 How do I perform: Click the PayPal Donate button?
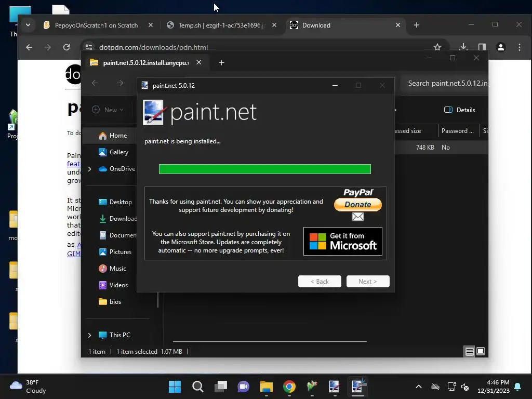pyautogui.click(x=358, y=204)
